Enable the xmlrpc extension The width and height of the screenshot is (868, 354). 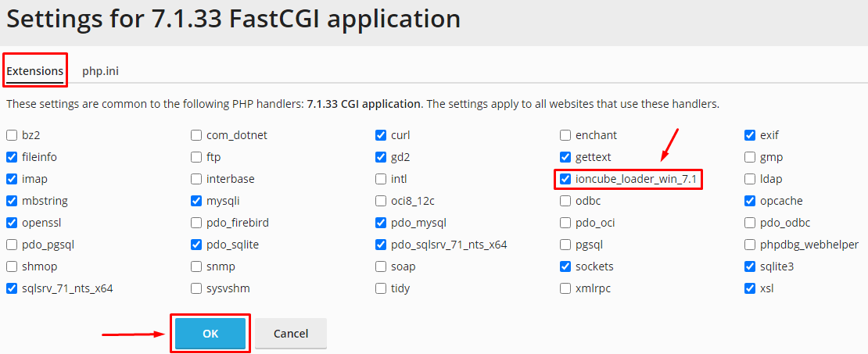tap(565, 288)
